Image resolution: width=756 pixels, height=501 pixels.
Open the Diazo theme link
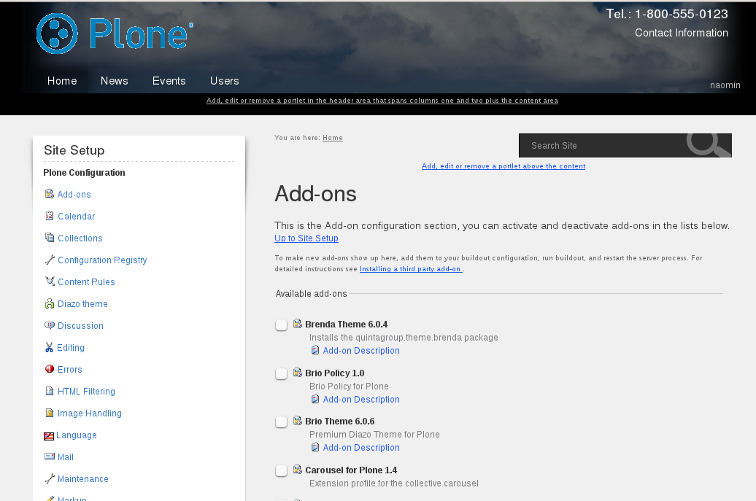[82, 304]
